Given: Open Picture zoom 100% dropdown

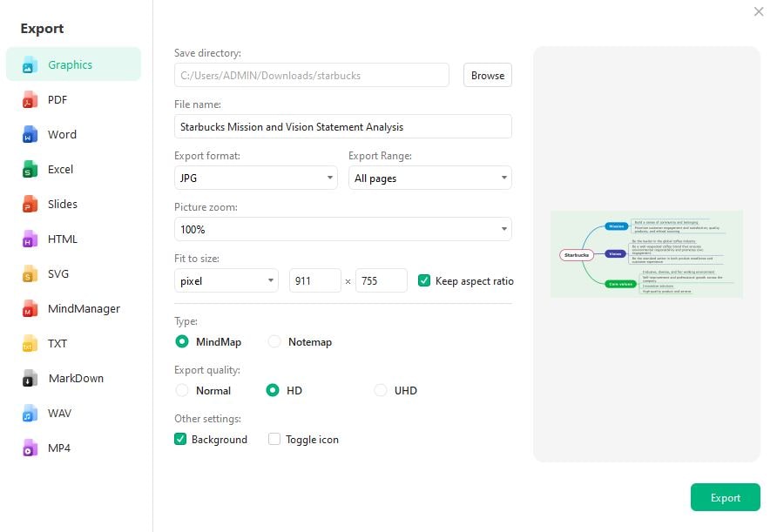Looking at the screenshot, I should pyautogui.click(x=343, y=229).
